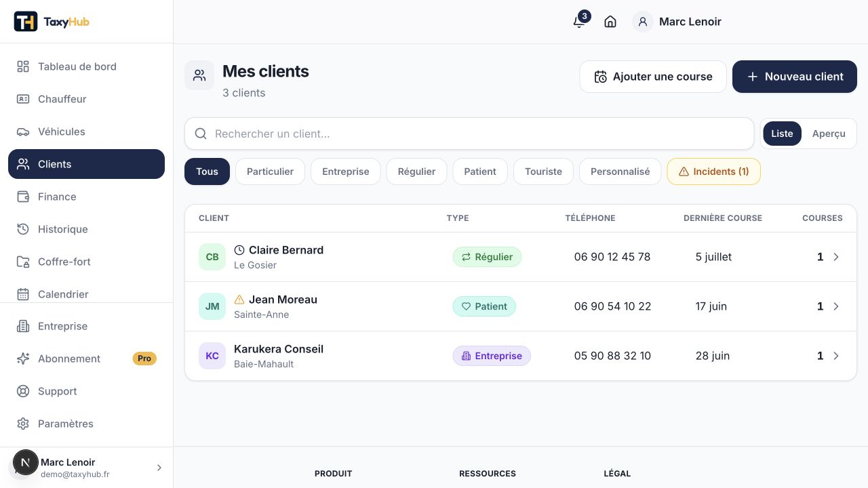Click phone number 06 90 54 10 22
The width and height of the screenshot is (868, 488).
click(x=612, y=306)
